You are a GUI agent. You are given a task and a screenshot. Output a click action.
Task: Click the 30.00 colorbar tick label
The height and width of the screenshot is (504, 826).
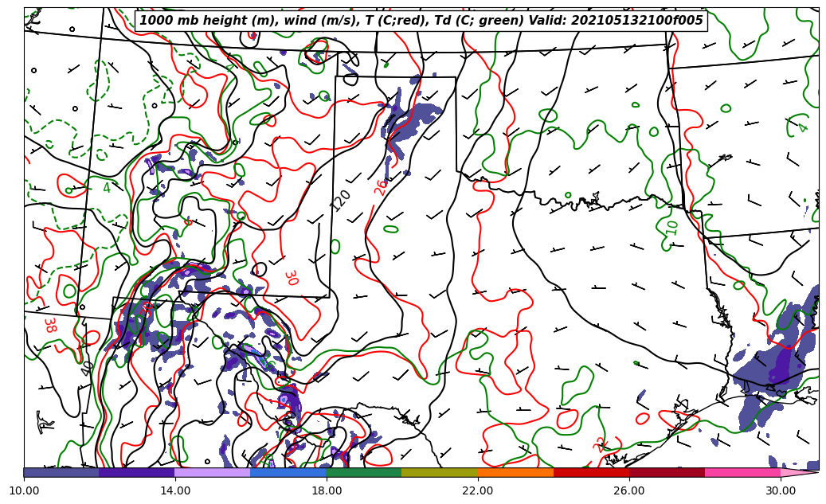point(781,490)
